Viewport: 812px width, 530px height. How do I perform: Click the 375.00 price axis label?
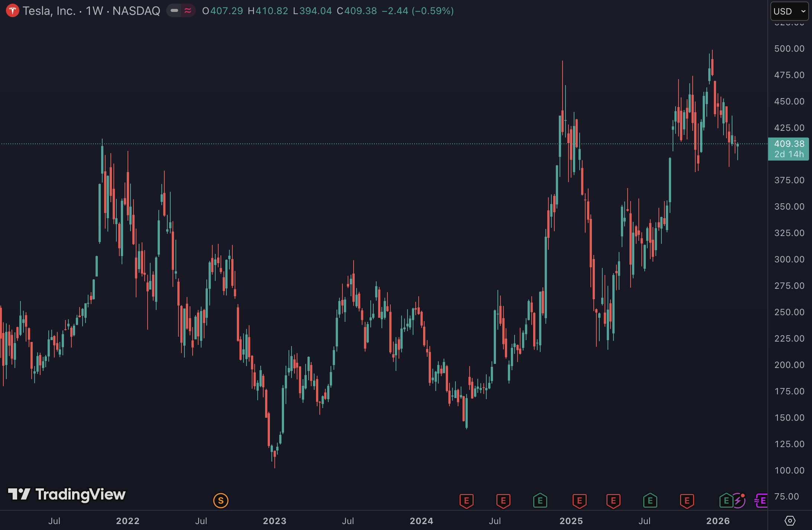[789, 180]
